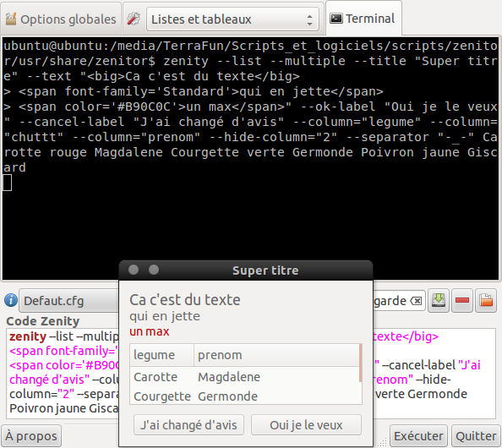
Task: Click the orange folder open icon
Action: coord(486,301)
